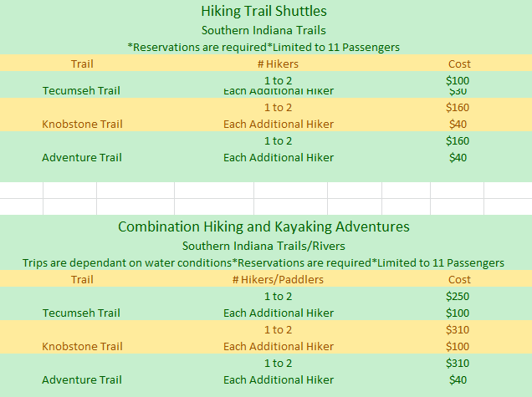Select the water conditions notice row
This screenshot has height=397, width=532.
pyautogui.click(x=263, y=262)
